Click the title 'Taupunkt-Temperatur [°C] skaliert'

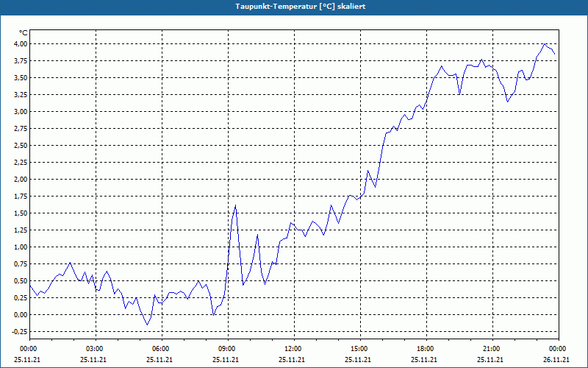pos(301,7)
